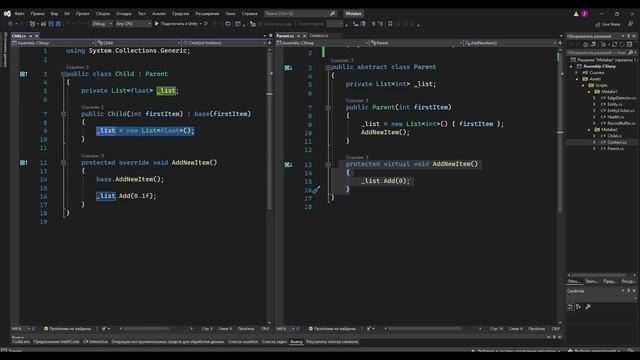
Task: Open the Сборка menu
Action: (x=103, y=13)
